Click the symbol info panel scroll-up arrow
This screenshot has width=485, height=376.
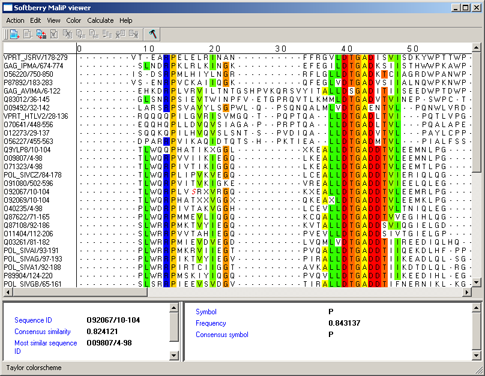pyautogui.click(x=476, y=307)
